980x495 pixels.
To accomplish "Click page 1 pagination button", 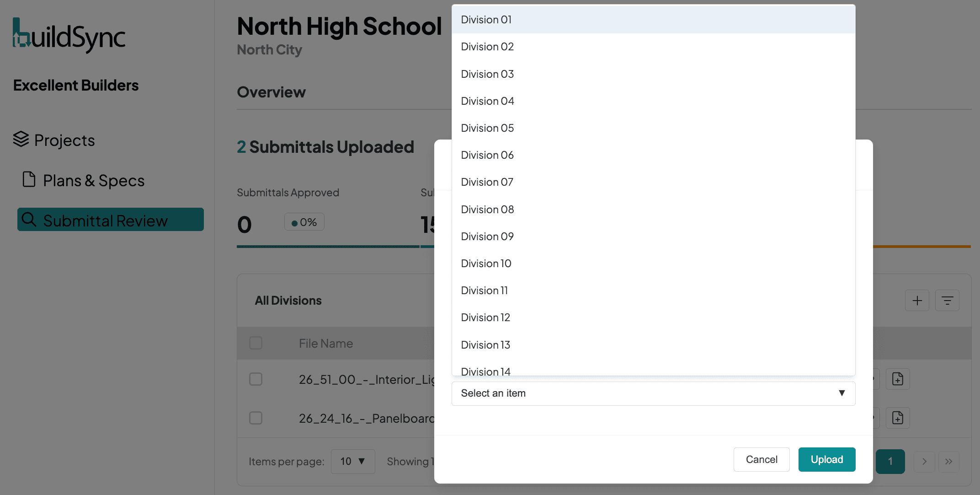I will pos(890,462).
